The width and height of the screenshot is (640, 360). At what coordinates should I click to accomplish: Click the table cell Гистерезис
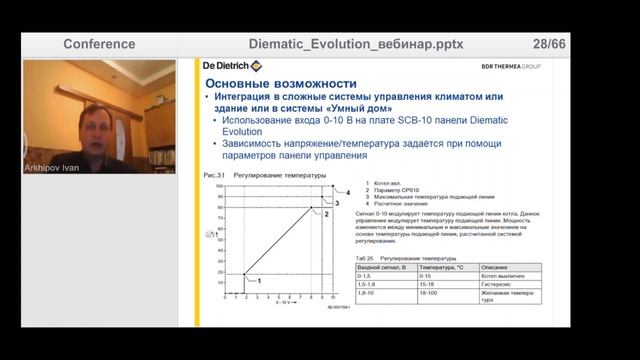[x=510, y=284]
